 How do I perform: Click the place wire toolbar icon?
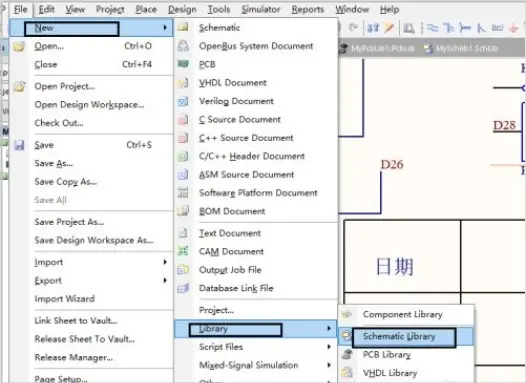coord(432,28)
